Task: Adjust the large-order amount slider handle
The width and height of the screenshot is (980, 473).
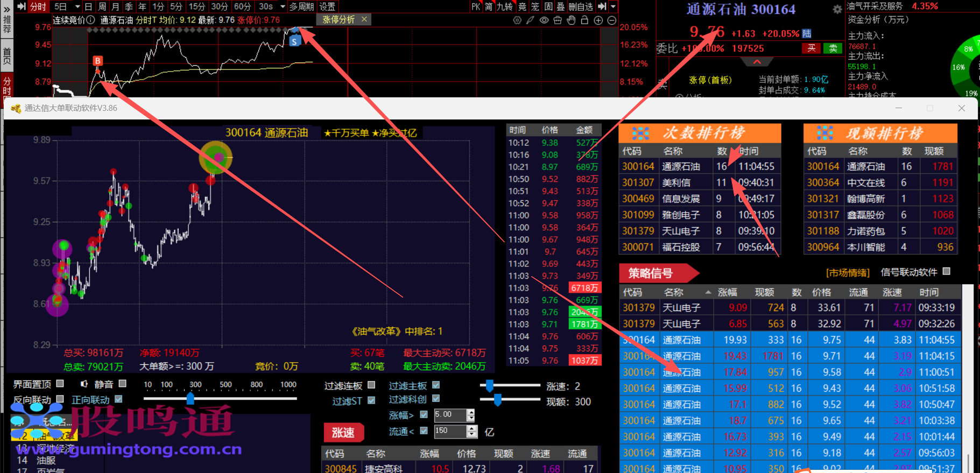Action: (x=191, y=398)
